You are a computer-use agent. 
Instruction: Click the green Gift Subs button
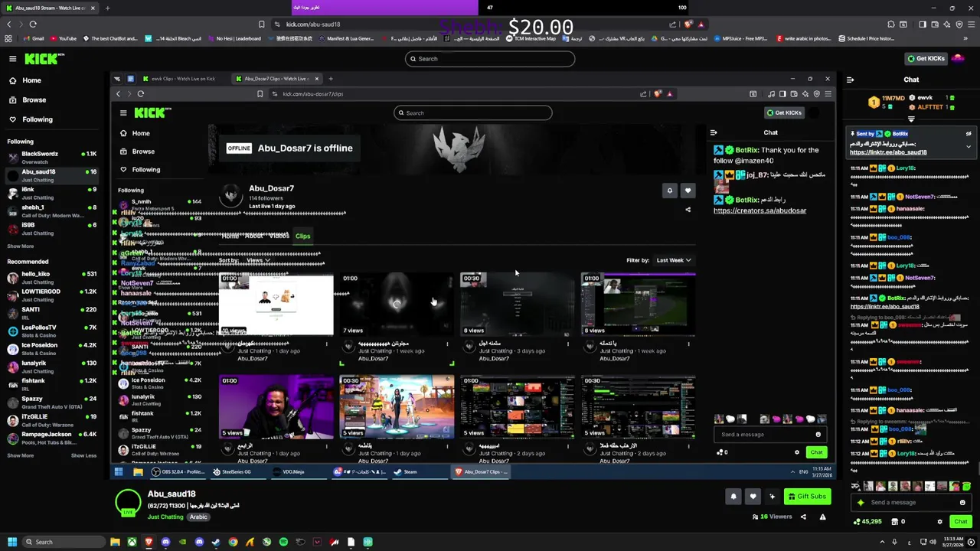click(x=807, y=496)
